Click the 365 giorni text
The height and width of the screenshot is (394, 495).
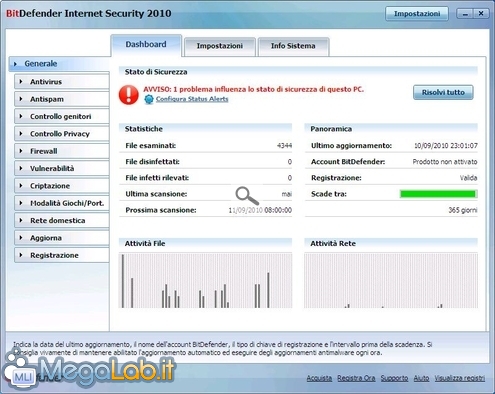pos(463,210)
